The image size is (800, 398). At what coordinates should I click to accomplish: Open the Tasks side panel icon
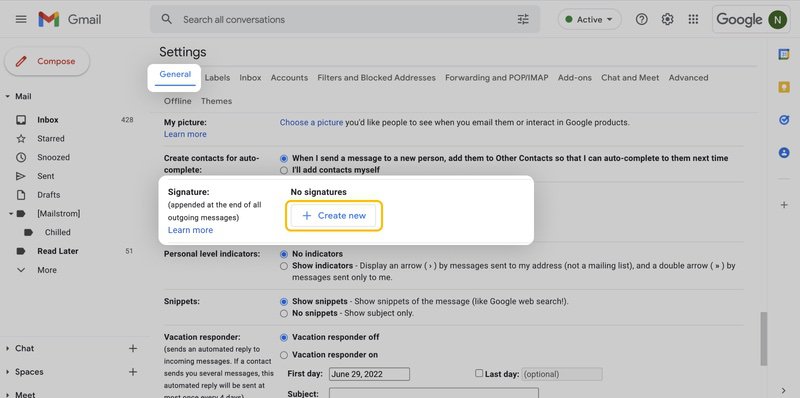point(784,120)
